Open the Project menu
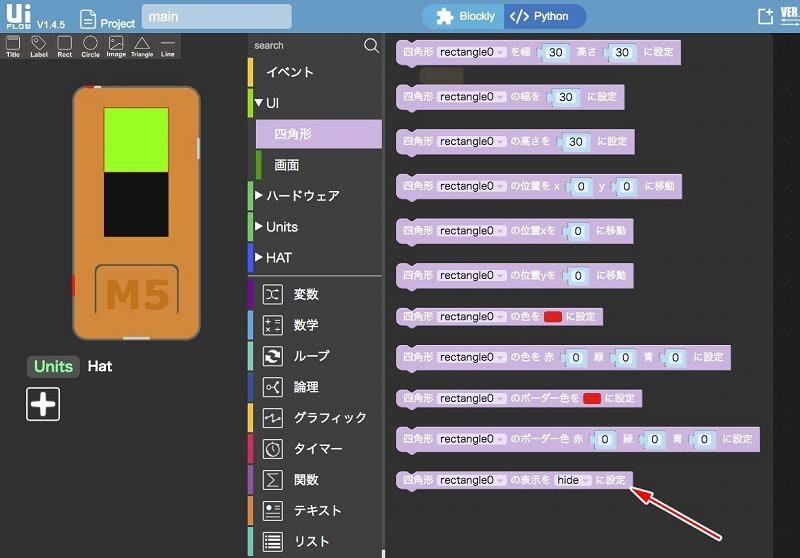This screenshot has height=558, width=800. [107, 19]
